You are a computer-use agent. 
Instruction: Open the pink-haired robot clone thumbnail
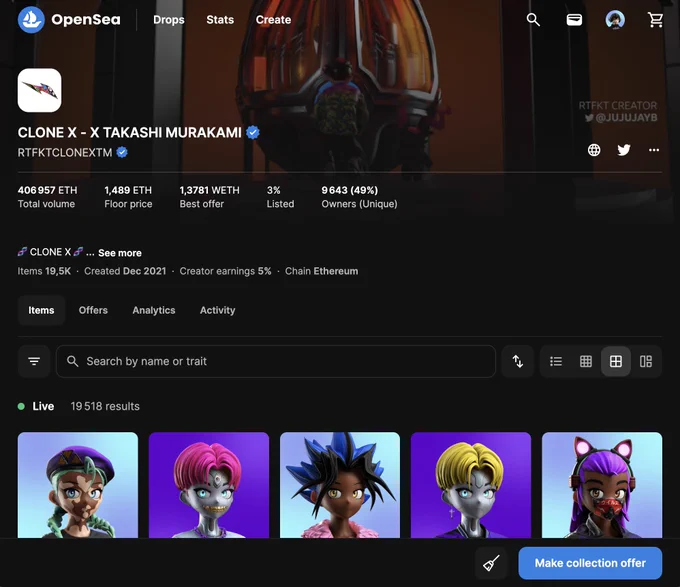[209, 485]
